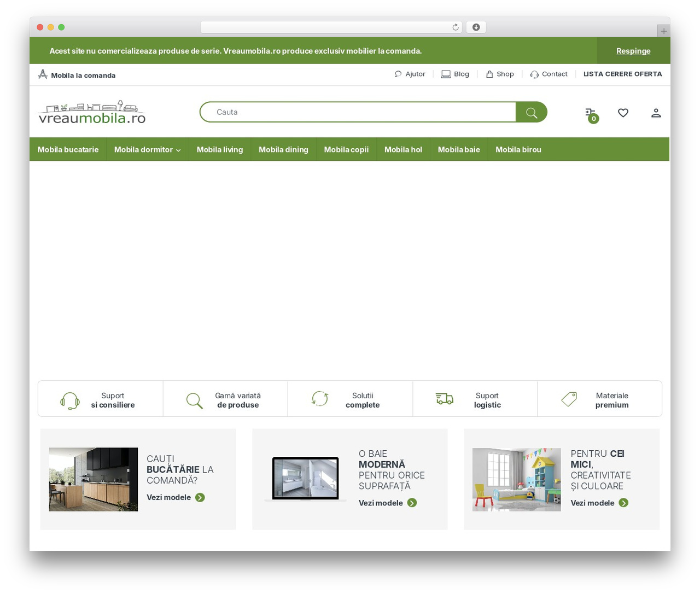The height and width of the screenshot is (593, 700).
Task: Focus the Cauta search field
Action: pos(358,112)
